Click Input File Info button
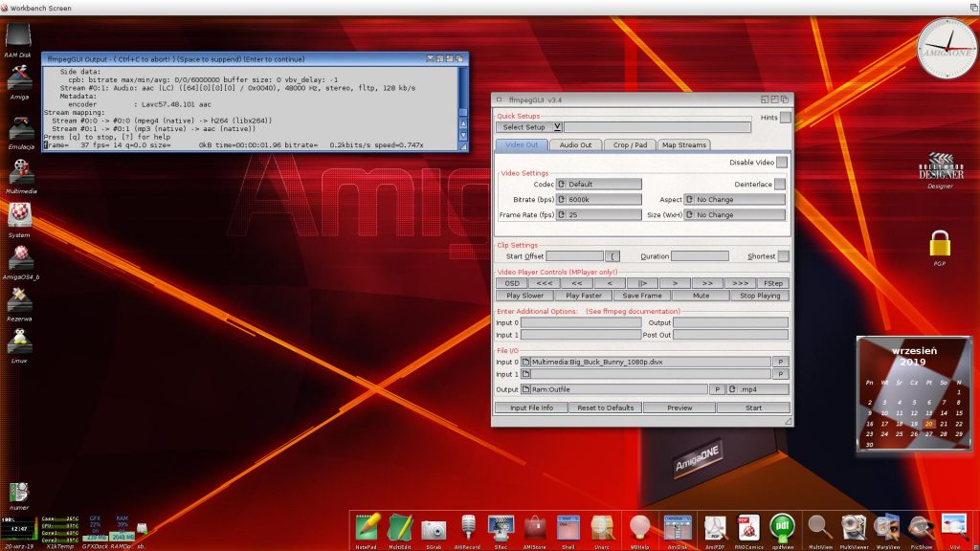This screenshot has width=980, height=551. coord(531,408)
